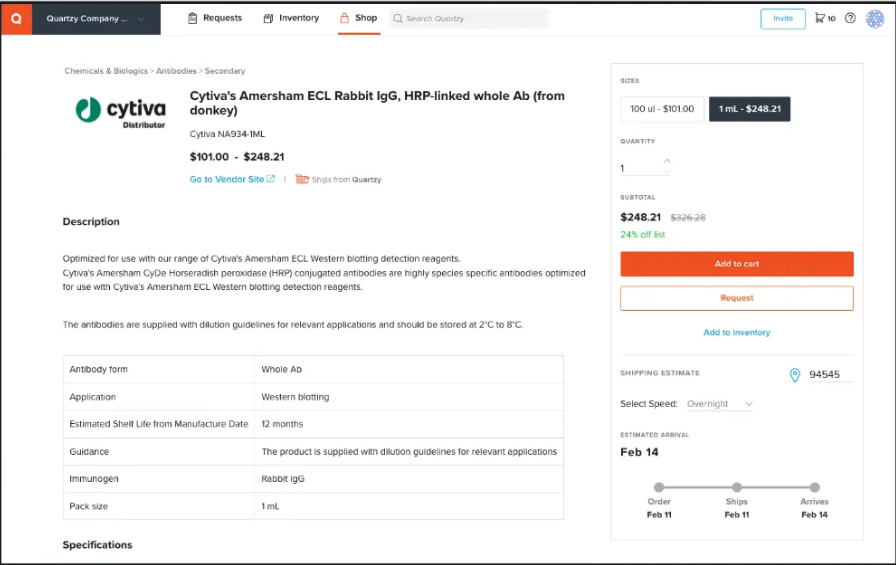The height and width of the screenshot is (565, 896).
Task: Click the search magnifier icon
Action: coord(398,18)
